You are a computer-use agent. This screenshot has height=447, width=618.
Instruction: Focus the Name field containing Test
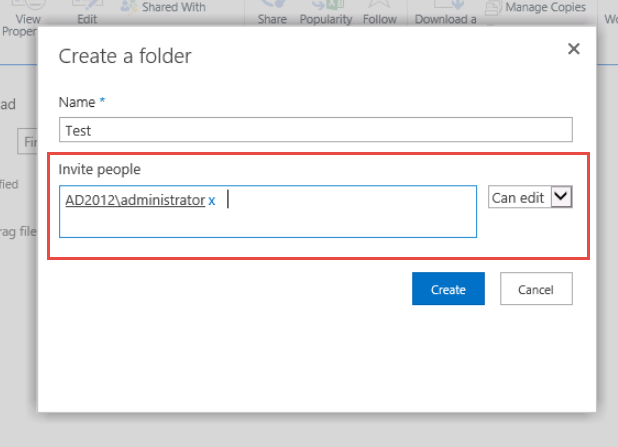pos(315,130)
